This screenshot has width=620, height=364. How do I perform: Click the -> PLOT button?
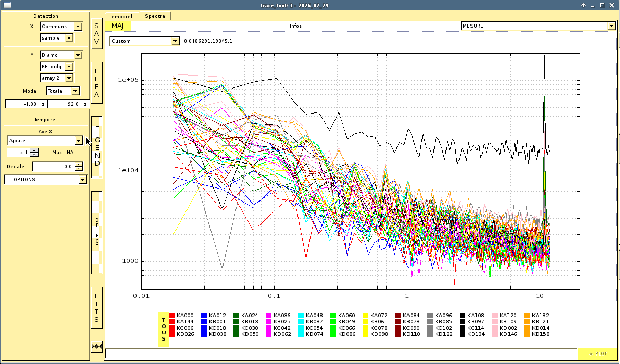tap(597, 354)
